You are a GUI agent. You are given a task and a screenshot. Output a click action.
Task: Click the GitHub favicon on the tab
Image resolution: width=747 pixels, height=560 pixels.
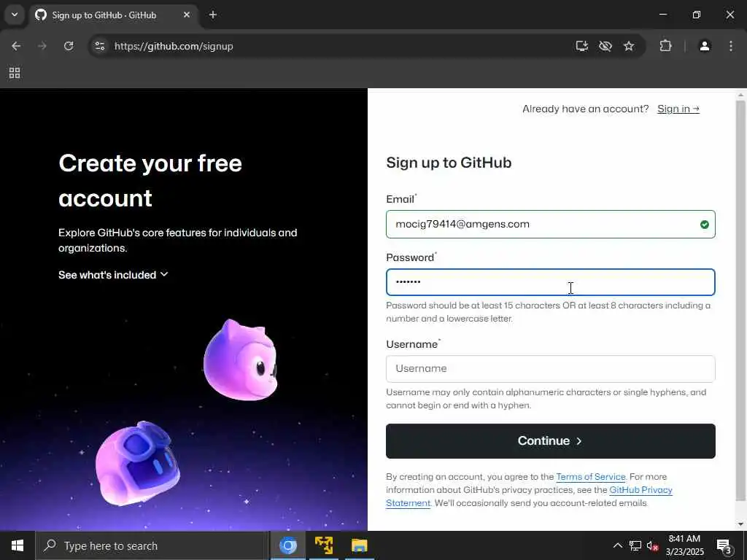click(41, 15)
